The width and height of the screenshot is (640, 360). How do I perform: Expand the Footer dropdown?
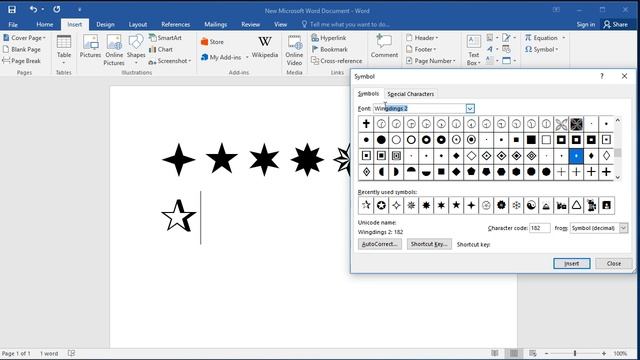[x=435, y=49]
